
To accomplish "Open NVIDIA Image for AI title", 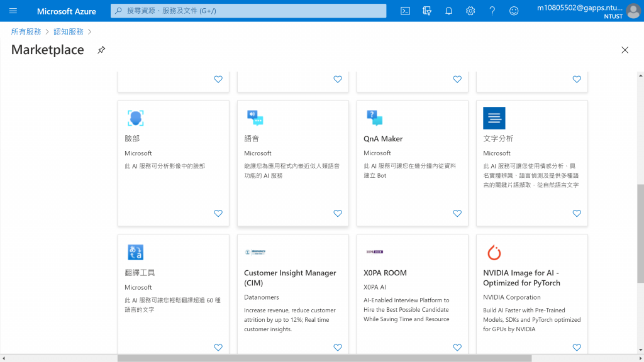I will (521, 278).
